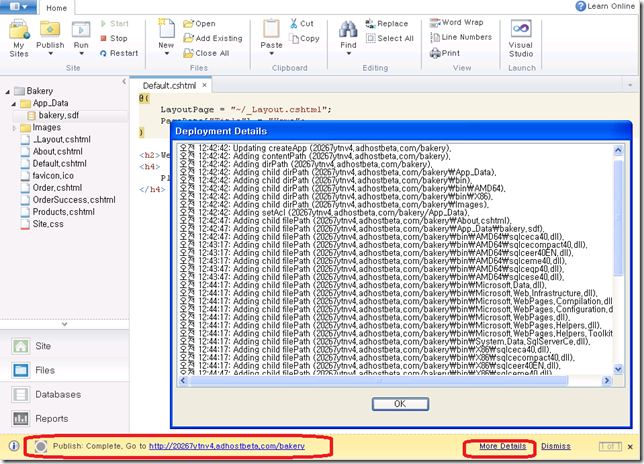Select bakery.sdf in file tree

point(58,115)
